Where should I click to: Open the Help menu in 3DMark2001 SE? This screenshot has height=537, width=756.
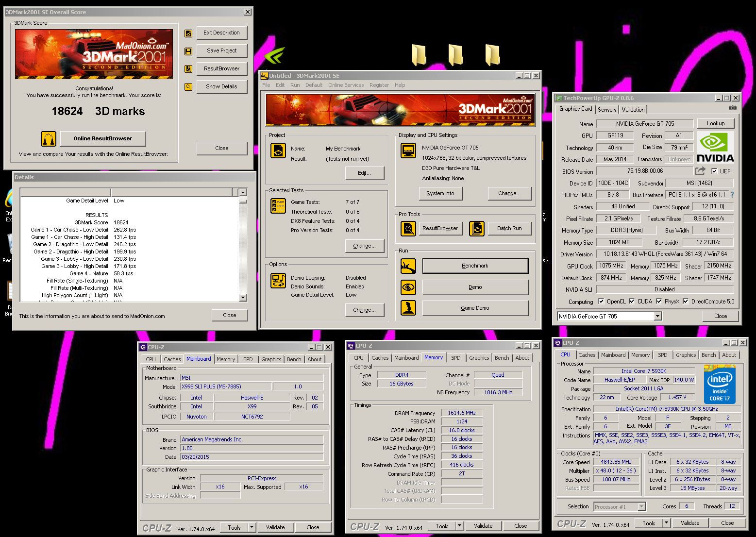click(400, 85)
